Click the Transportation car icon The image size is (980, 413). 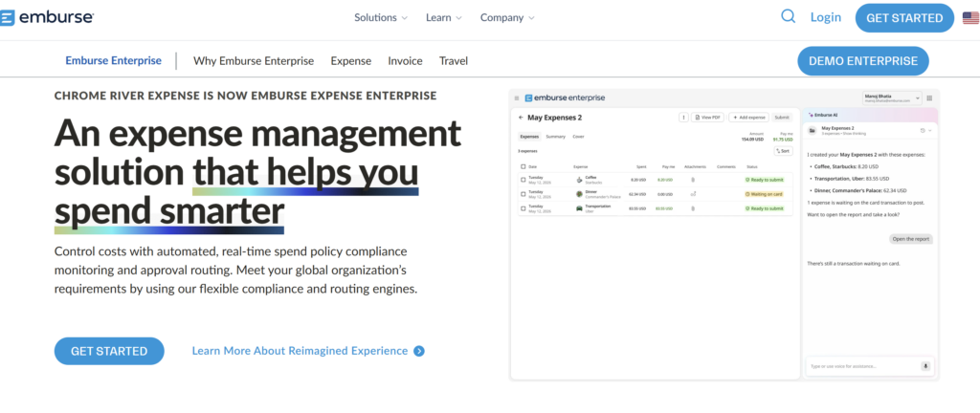(579, 208)
